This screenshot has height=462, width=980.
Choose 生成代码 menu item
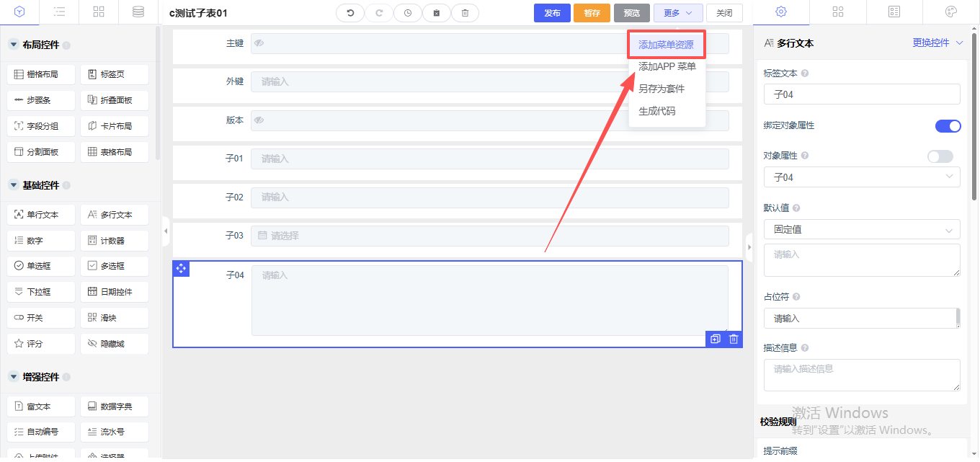(x=656, y=111)
